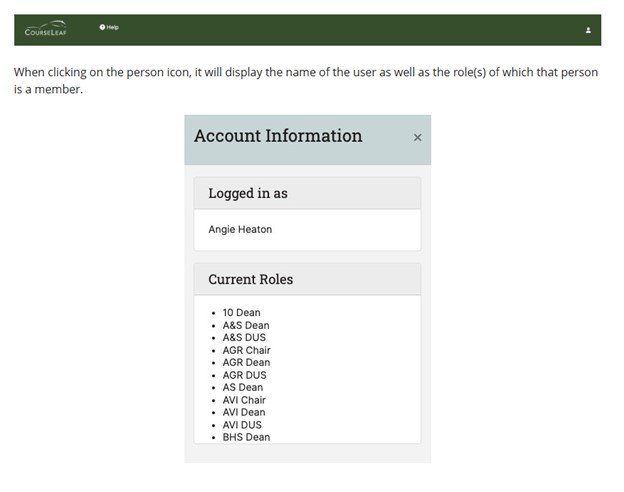Click the Account Information title
624x492 pixels.
coord(278,136)
